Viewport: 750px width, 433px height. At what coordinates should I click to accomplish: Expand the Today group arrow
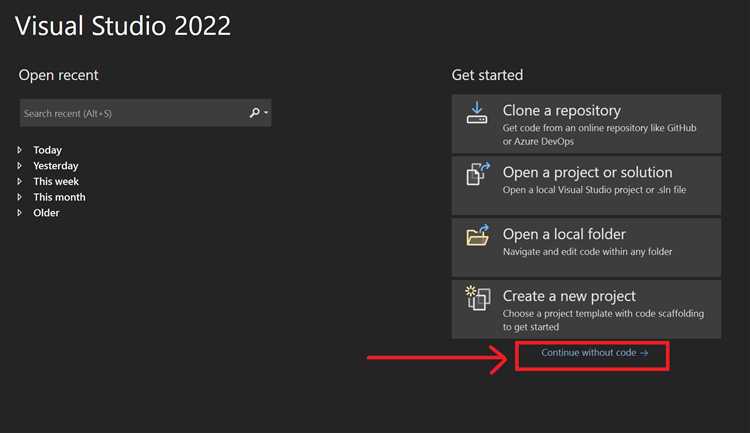pyautogui.click(x=20, y=150)
